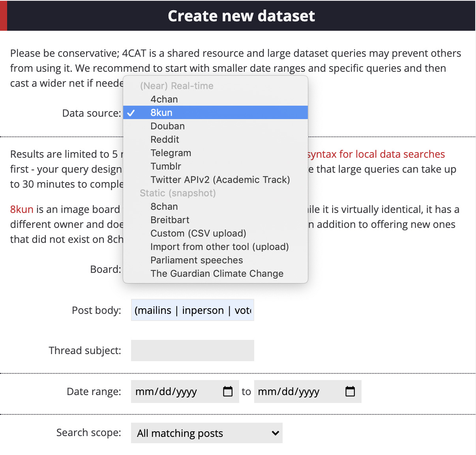Open the 8kun red link
Screen dimensions: 476x455
22,209
